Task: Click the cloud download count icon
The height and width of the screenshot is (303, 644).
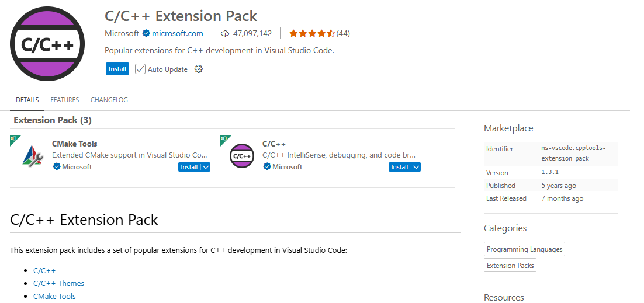Action: point(225,33)
